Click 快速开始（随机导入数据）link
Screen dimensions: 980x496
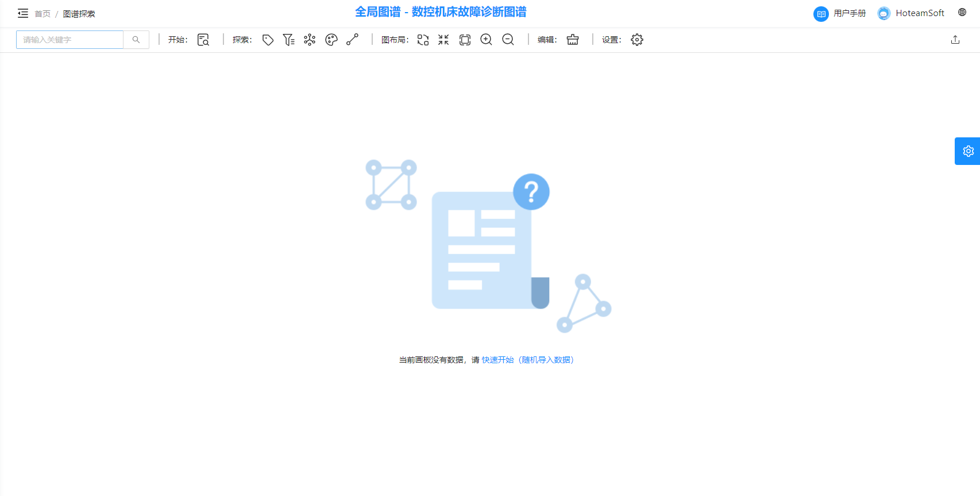click(x=528, y=360)
